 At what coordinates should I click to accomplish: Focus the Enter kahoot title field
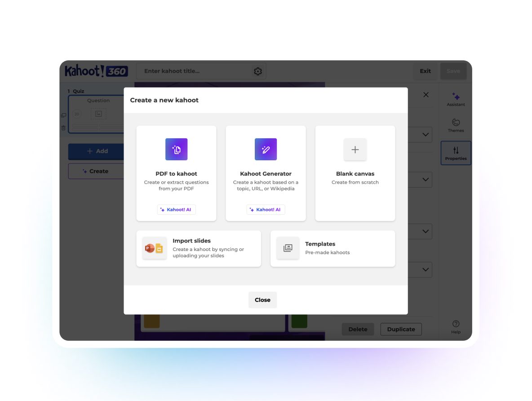point(201,71)
